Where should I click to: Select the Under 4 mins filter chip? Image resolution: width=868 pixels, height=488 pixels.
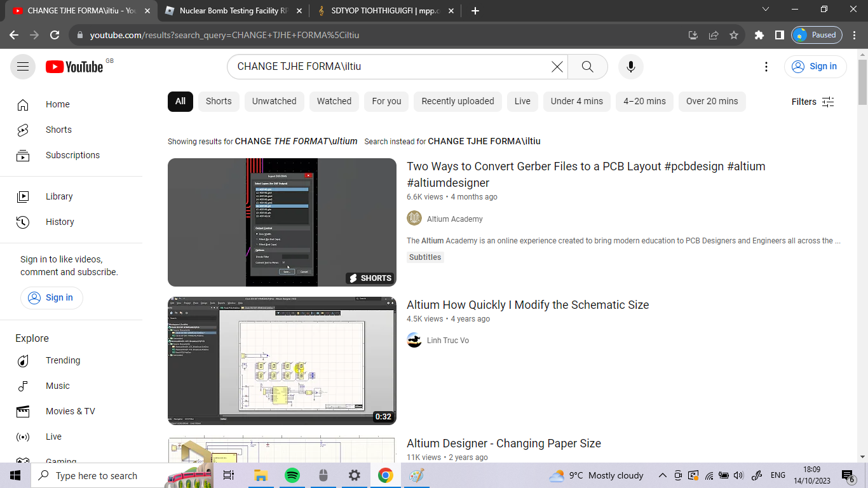[577, 101]
